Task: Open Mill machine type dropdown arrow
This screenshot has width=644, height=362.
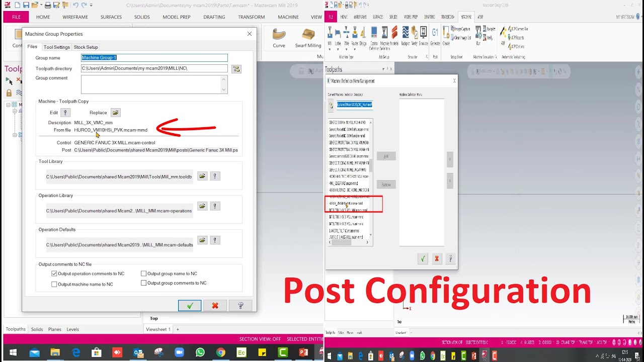Action: pyautogui.click(x=330, y=49)
